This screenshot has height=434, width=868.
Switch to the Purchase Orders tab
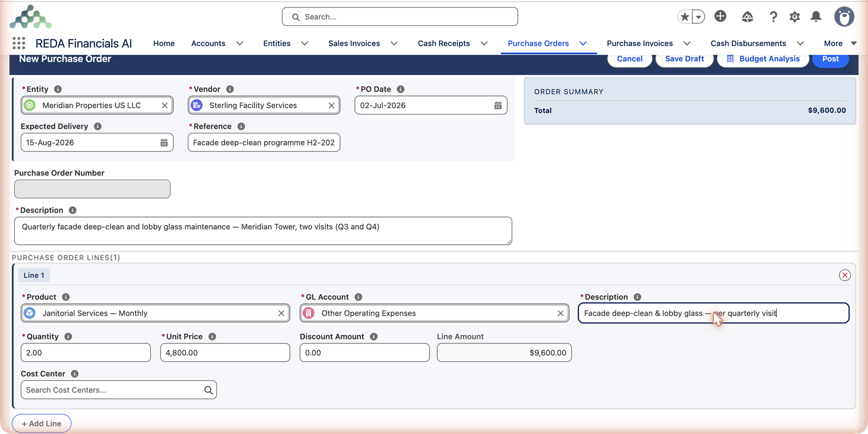coord(538,43)
